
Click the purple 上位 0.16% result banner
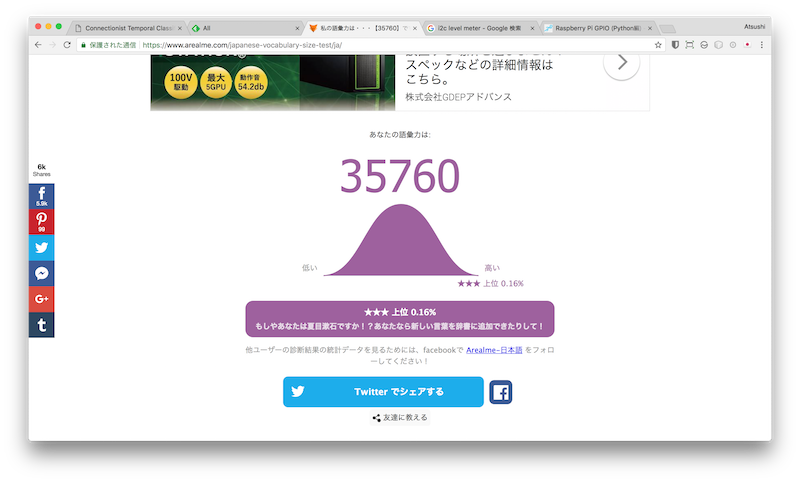pyautogui.click(x=400, y=318)
